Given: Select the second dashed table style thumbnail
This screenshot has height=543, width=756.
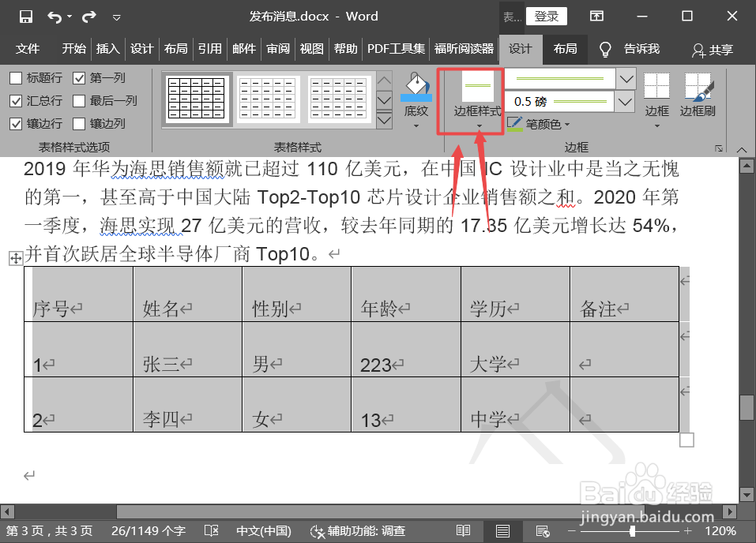Looking at the screenshot, I should tap(268, 99).
